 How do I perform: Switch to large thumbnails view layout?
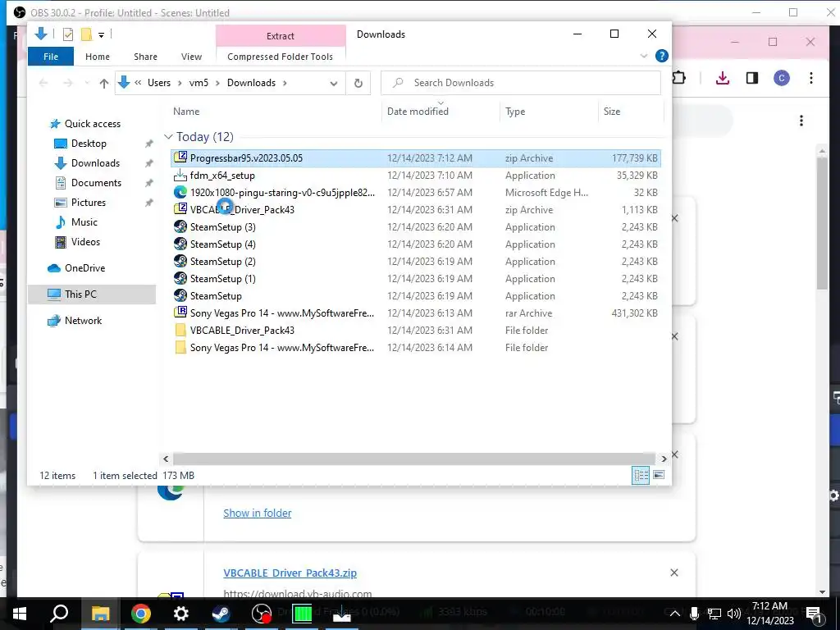pos(659,475)
